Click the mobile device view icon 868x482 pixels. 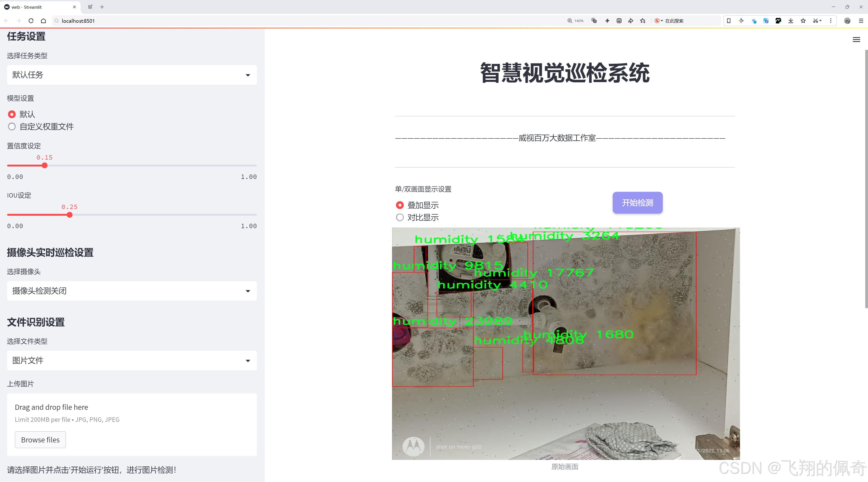click(x=729, y=20)
